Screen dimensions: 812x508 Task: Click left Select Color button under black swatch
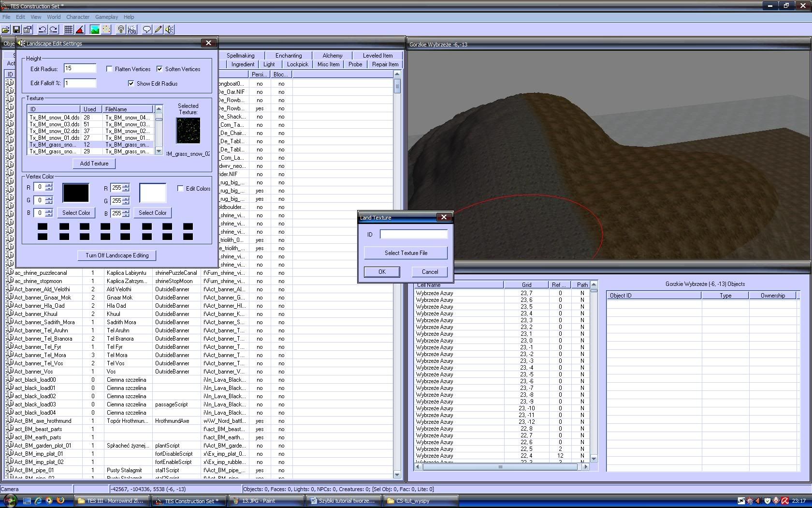pyautogui.click(x=76, y=213)
